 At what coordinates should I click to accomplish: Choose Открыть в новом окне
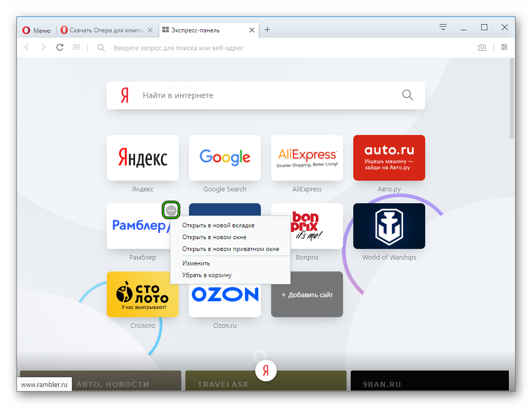(231, 238)
